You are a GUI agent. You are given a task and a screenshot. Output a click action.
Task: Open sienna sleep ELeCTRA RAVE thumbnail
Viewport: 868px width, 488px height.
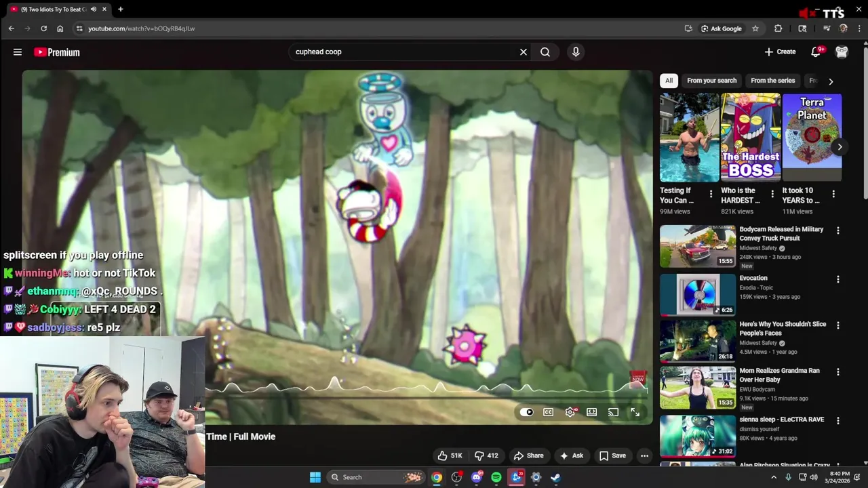coord(698,436)
